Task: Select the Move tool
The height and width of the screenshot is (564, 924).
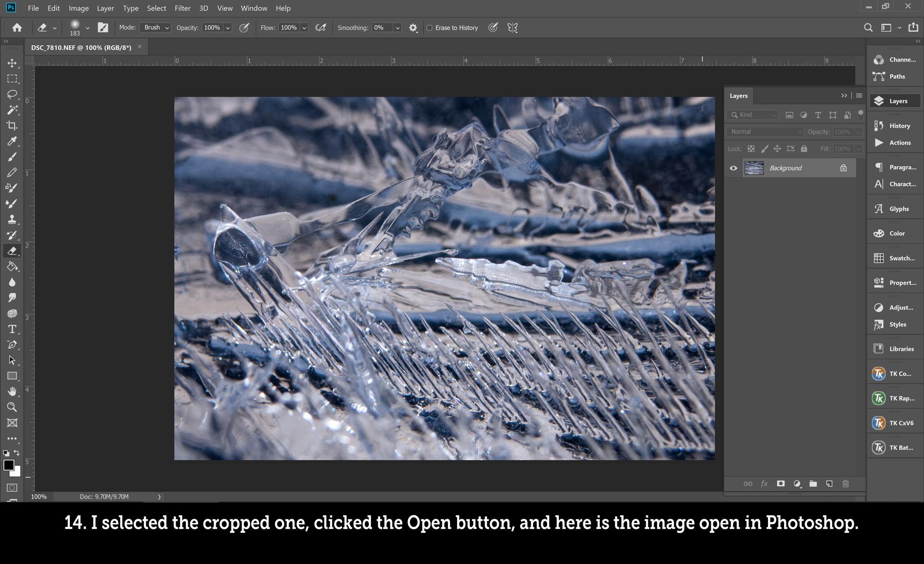Action: pos(13,63)
